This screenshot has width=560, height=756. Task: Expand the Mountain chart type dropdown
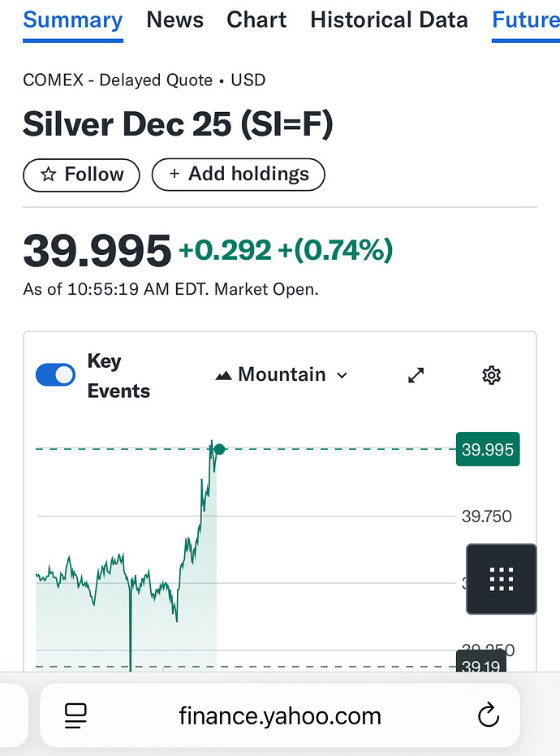pos(282,374)
